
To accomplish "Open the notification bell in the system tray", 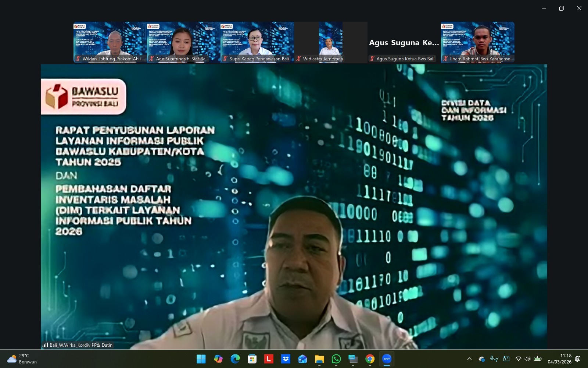I will click(x=578, y=359).
